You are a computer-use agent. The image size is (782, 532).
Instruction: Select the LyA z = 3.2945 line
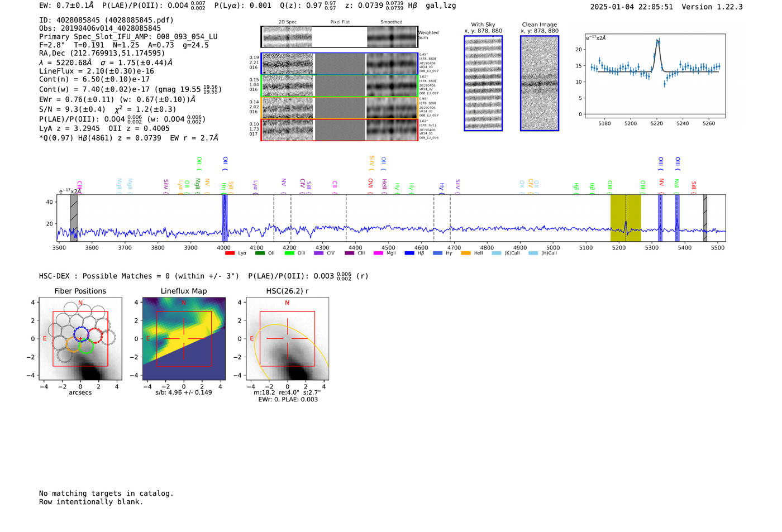pos(104,128)
